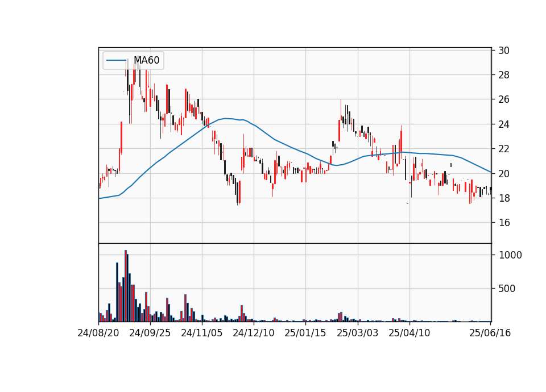This screenshot has height=392, width=546.
Task: Click the volume axis value 500
Action: [507, 289]
